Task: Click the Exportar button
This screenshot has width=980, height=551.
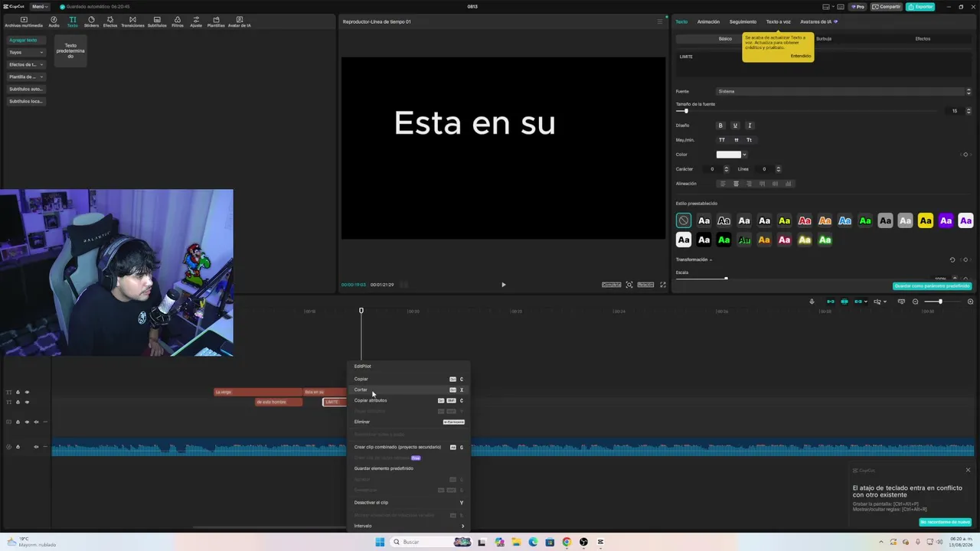Action: click(x=920, y=7)
